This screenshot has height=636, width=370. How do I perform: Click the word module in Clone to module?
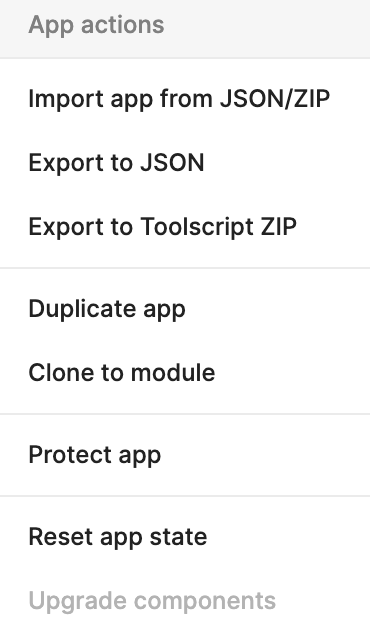click(173, 373)
